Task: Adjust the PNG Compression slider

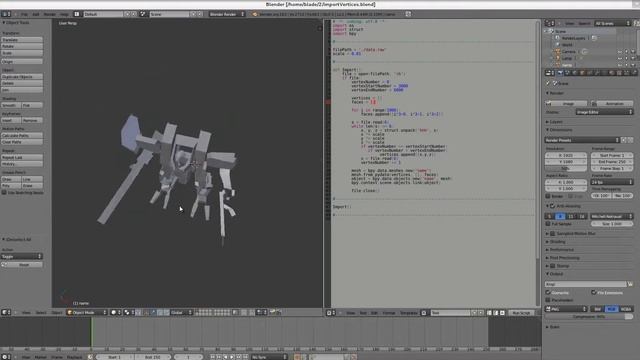Action: (x=589, y=317)
